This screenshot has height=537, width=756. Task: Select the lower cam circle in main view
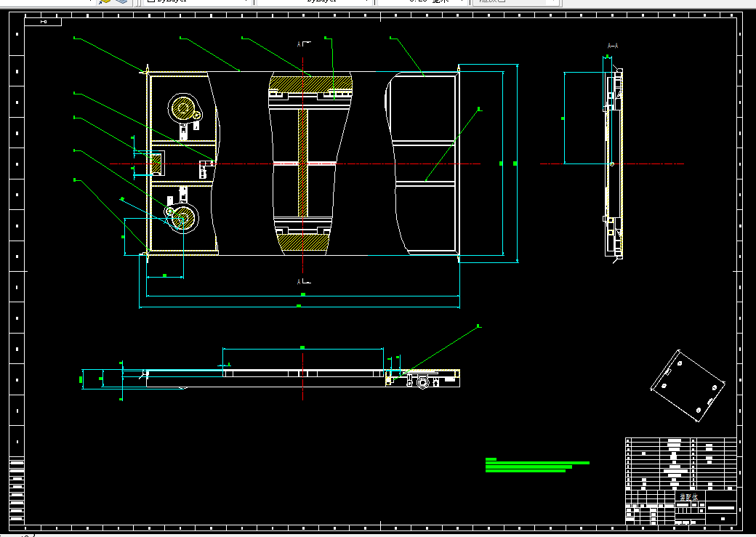click(183, 219)
